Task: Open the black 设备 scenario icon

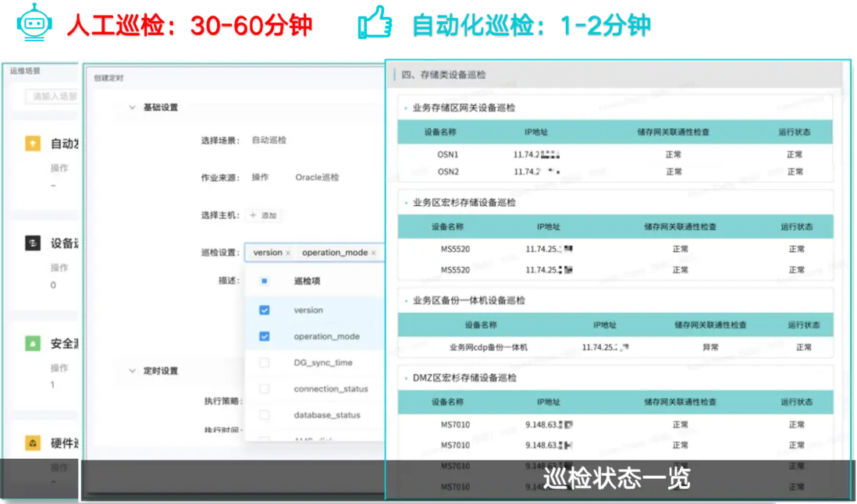Action: [33, 243]
